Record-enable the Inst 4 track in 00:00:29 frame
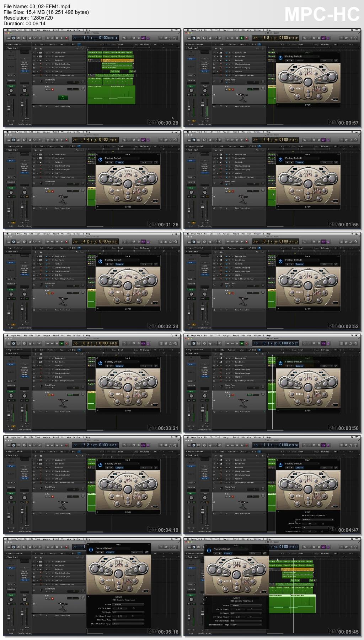 pos(52,89)
